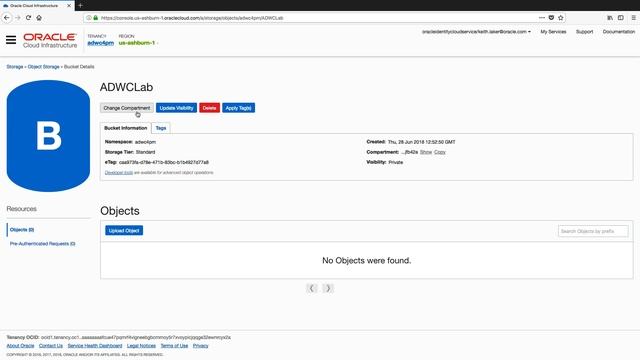
Task: Click the Visibility value Private
Action: tap(396, 162)
